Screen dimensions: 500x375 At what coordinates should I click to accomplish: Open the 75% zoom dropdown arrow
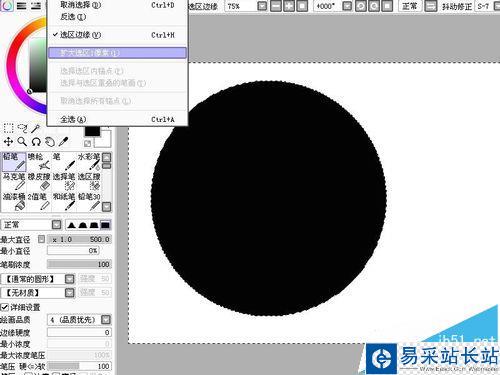pyautogui.click(x=262, y=6)
